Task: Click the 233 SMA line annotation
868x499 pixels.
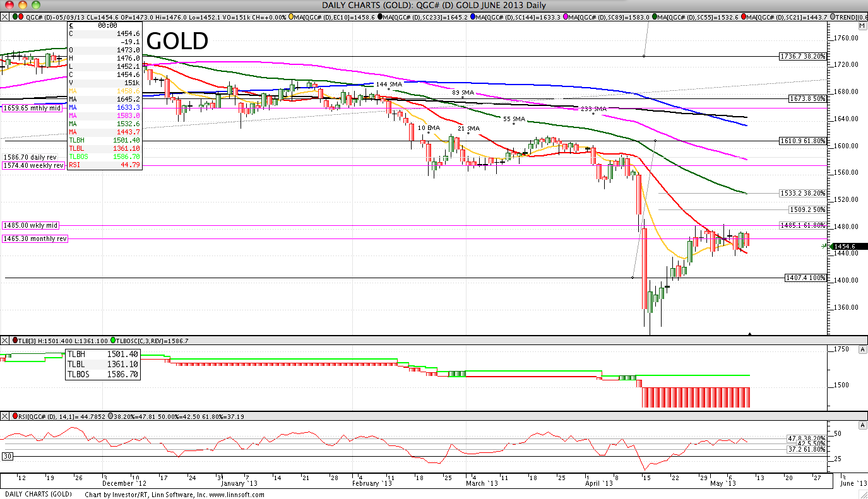Action: (593, 109)
